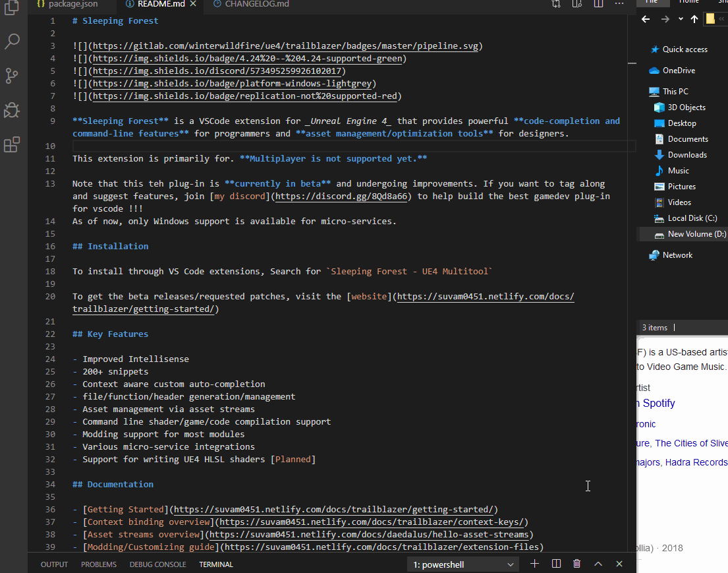Click line number 24 in the gutter
This screenshot has width=728, height=573.
[x=50, y=359]
